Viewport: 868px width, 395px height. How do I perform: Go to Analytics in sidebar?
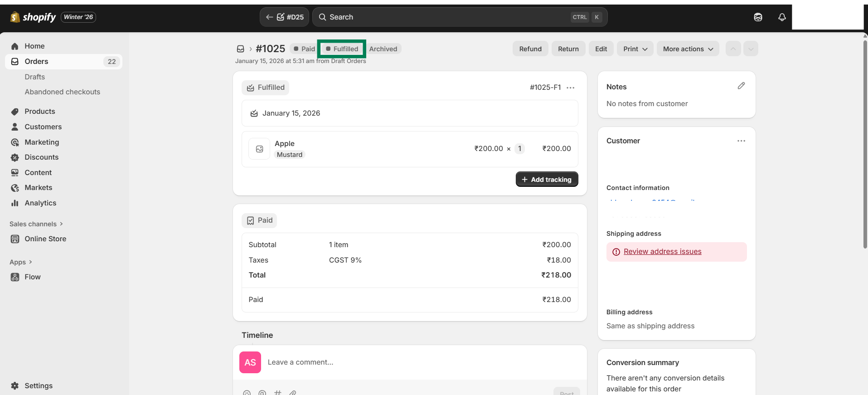tap(40, 203)
